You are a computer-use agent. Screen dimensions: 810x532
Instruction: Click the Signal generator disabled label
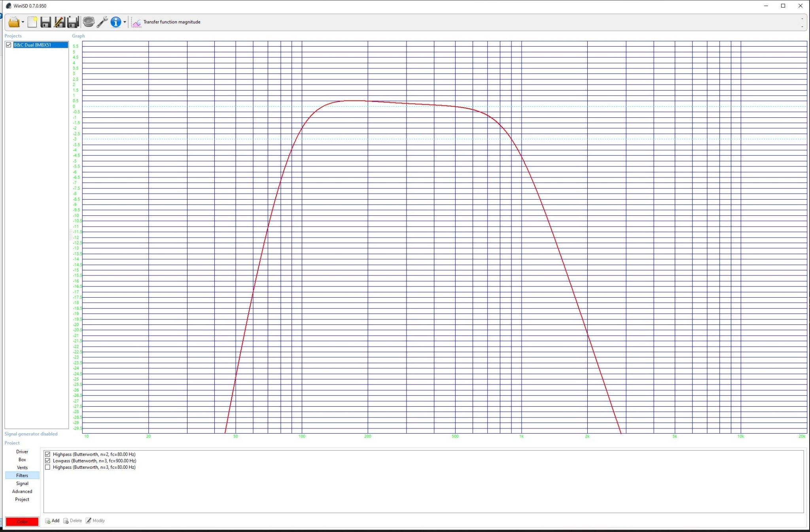(x=31, y=434)
